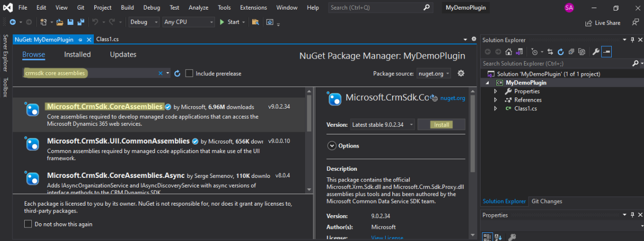Viewport: 644px width, 241px height.
Task: Click Pending Changes Filter clock icon
Action: click(535, 52)
